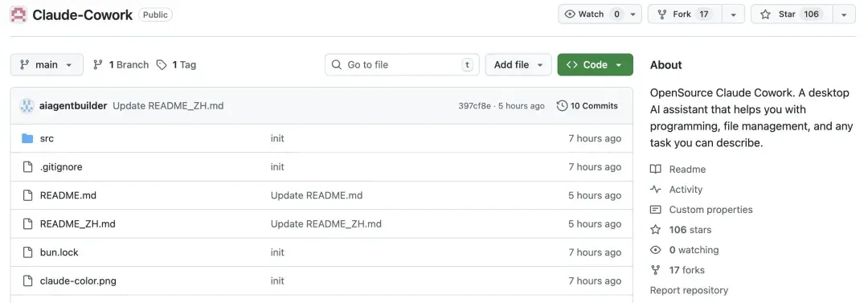868x303 pixels.
Task: Open the README.md file
Action: point(68,195)
